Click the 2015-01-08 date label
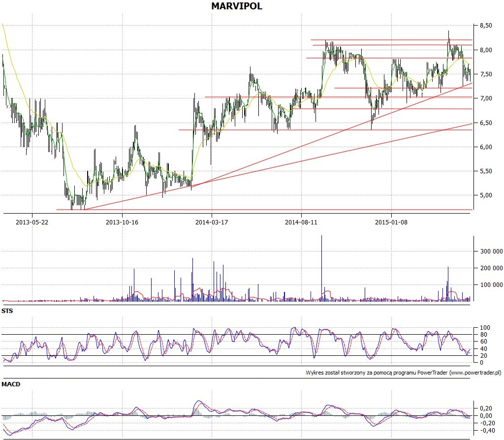504x440 pixels. 391,222
